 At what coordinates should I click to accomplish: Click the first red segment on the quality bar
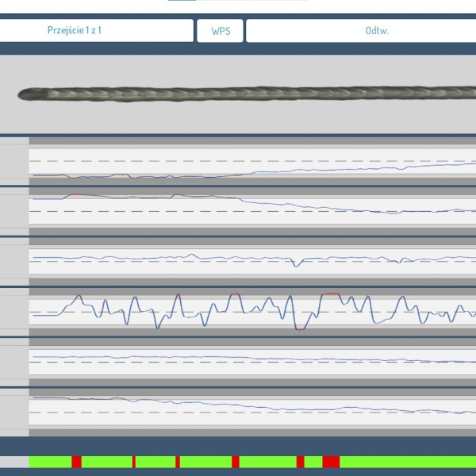pyautogui.click(x=76, y=462)
